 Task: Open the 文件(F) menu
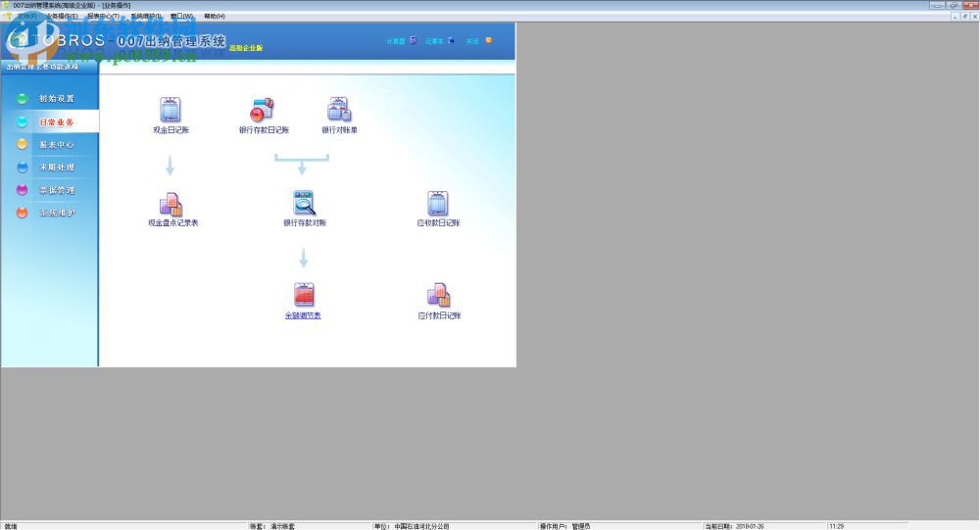tap(26, 17)
